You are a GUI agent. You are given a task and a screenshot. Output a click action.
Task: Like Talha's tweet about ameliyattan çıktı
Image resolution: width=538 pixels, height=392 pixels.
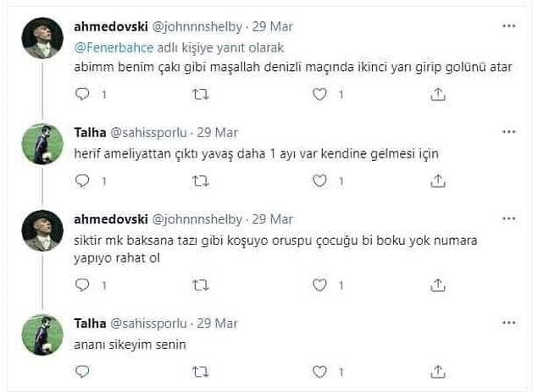click(319, 180)
